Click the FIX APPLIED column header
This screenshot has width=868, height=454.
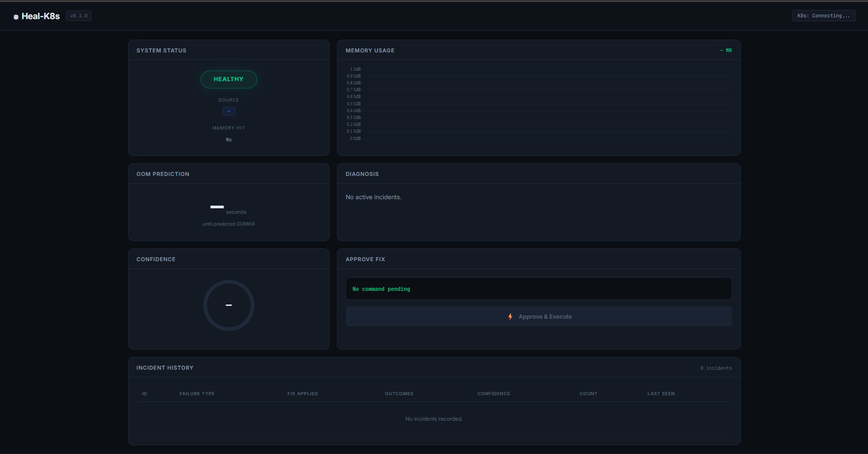pyautogui.click(x=303, y=393)
